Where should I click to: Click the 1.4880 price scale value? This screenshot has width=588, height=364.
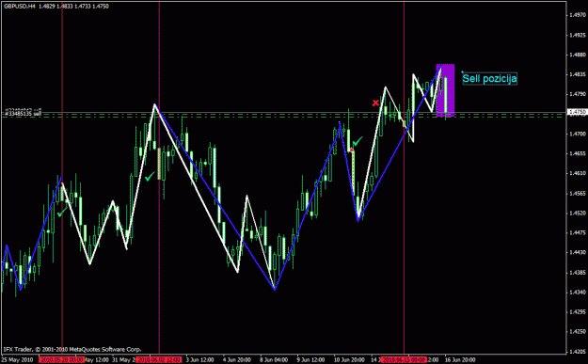(578, 55)
